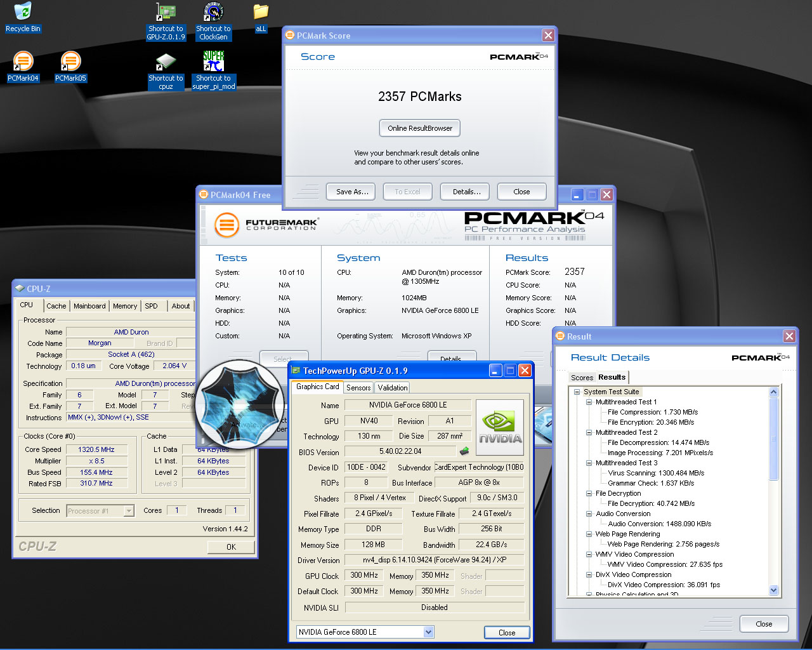
Task: Collapse Multithreaded Test 1 tree node
Action: (x=589, y=402)
